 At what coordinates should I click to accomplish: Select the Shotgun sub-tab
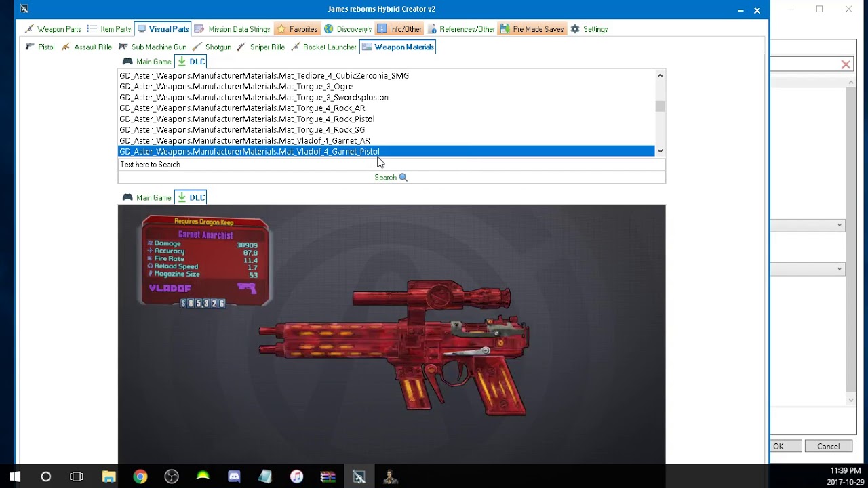[x=212, y=47]
